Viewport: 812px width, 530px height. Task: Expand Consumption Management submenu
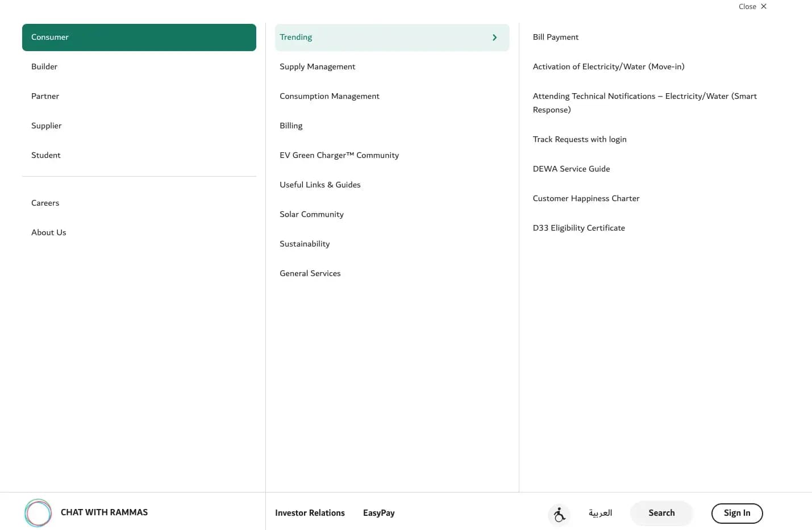tap(329, 97)
